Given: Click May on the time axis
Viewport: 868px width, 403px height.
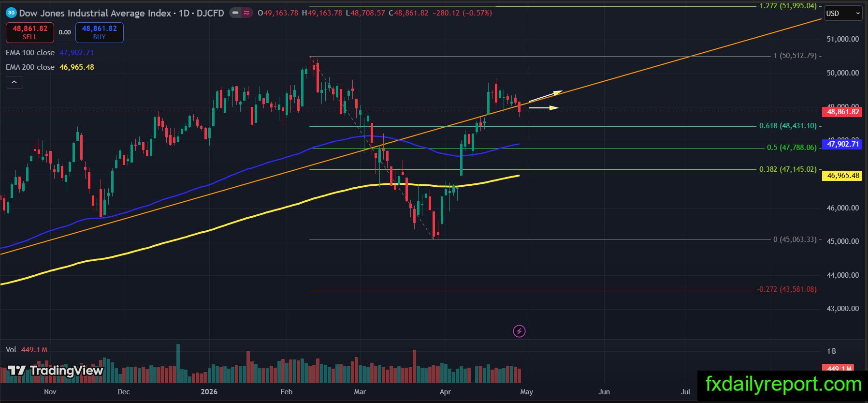Looking at the screenshot, I should click(527, 392).
